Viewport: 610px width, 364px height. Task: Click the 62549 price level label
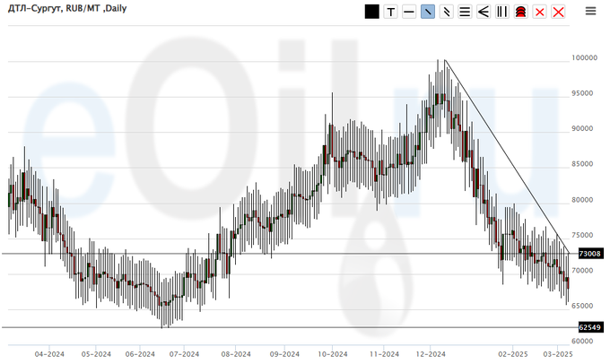click(588, 328)
